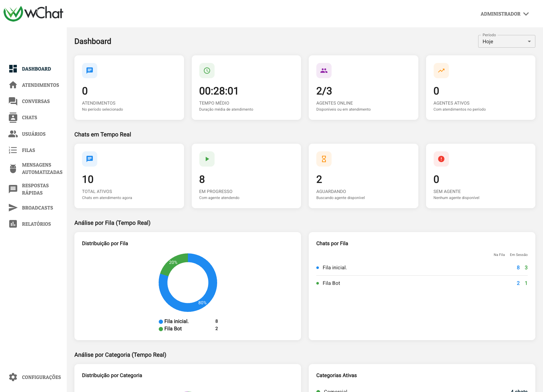Image resolution: width=543 pixels, height=392 pixels.
Task: Click the Administrador user label
Action: point(500,14)
